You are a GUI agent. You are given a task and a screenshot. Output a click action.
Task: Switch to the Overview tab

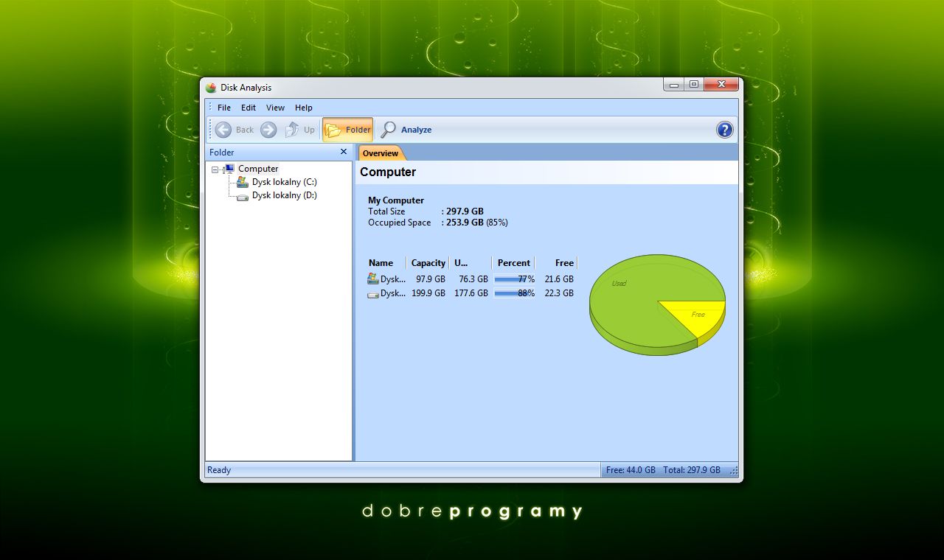pos(381,153)
